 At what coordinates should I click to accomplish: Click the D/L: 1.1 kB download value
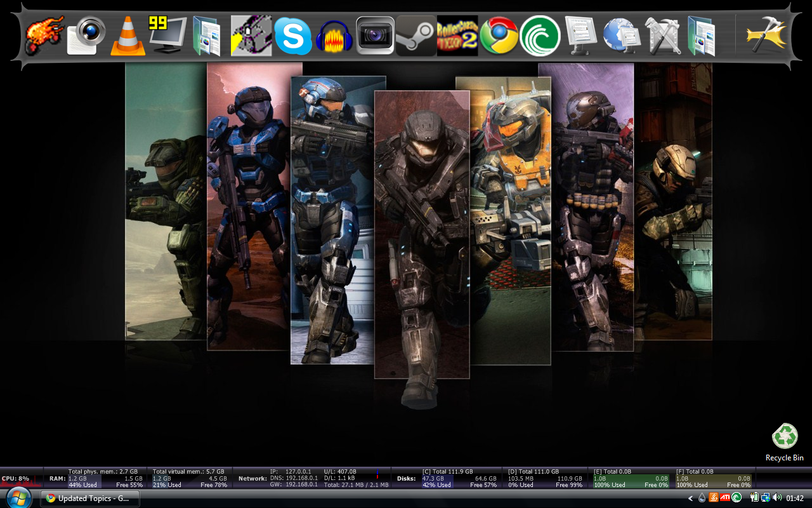tap(339, 478)
